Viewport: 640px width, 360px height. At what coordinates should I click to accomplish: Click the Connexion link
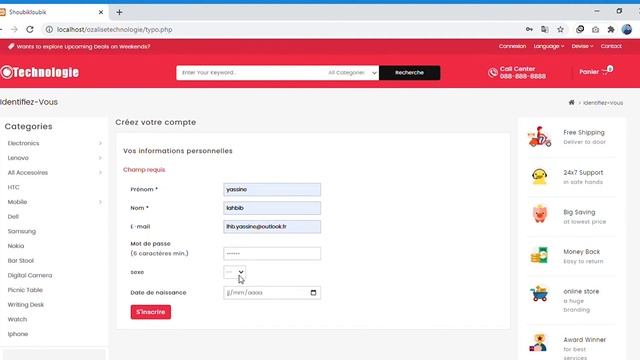tap(512, 46)
